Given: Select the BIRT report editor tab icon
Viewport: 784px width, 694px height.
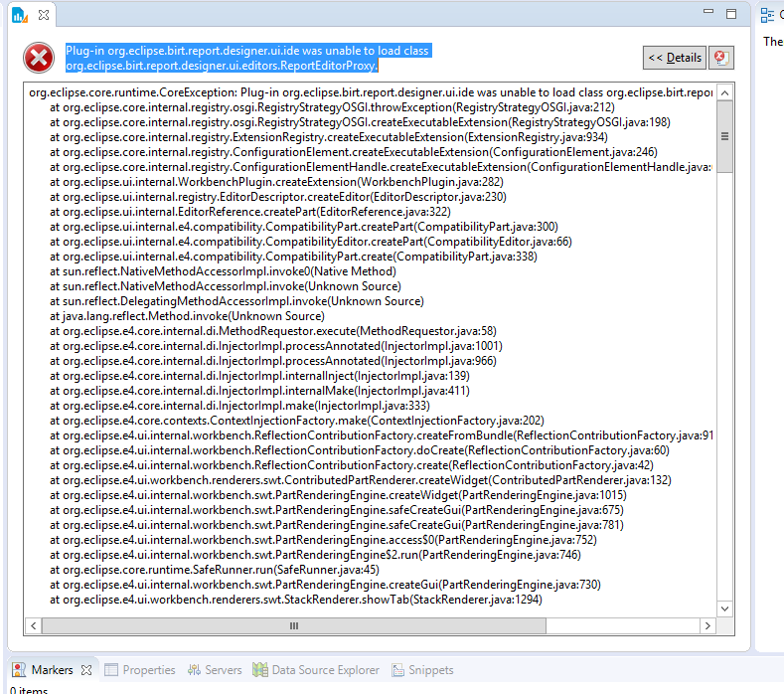Looking at the screenshot, I should click(20, 15).
